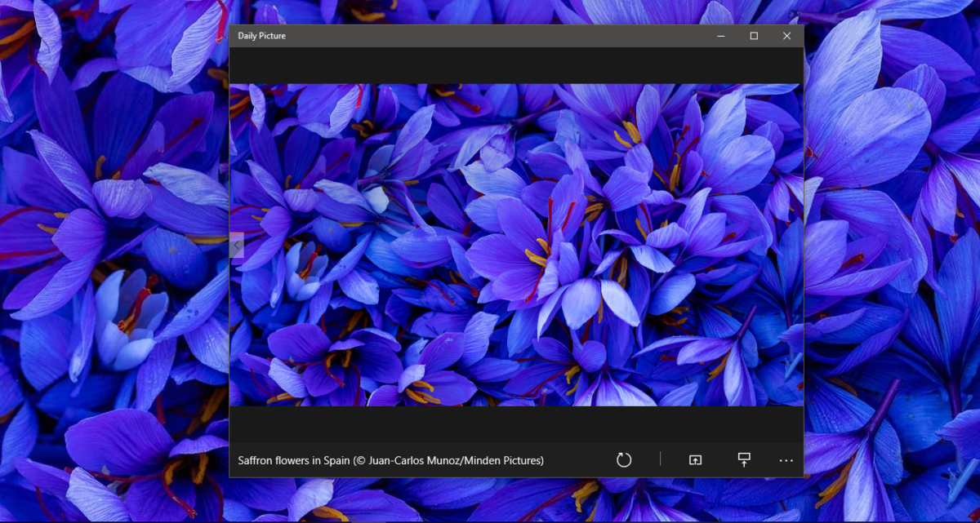The image size is (980, 523).
Task: Reload the picture with the circular arrow icon
Action: [625, 460]
